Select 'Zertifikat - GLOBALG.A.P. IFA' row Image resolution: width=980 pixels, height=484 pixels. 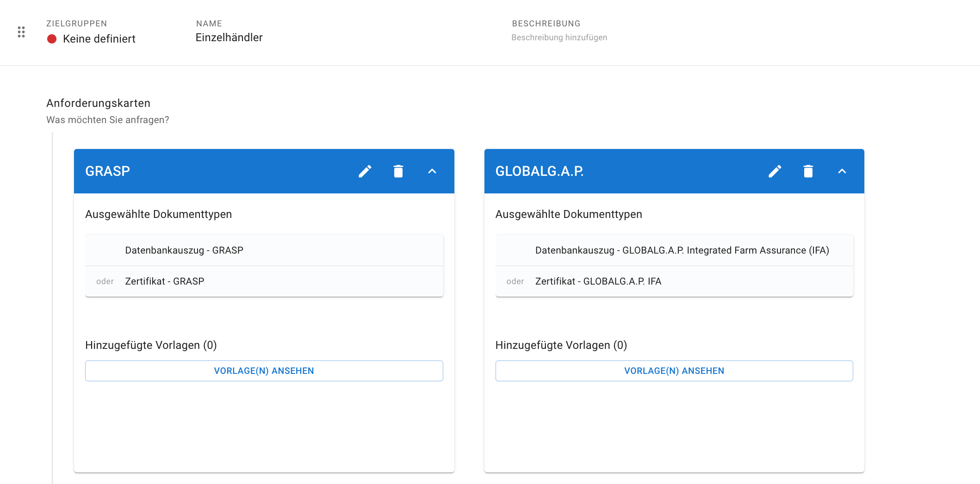[x=674, y=281]
